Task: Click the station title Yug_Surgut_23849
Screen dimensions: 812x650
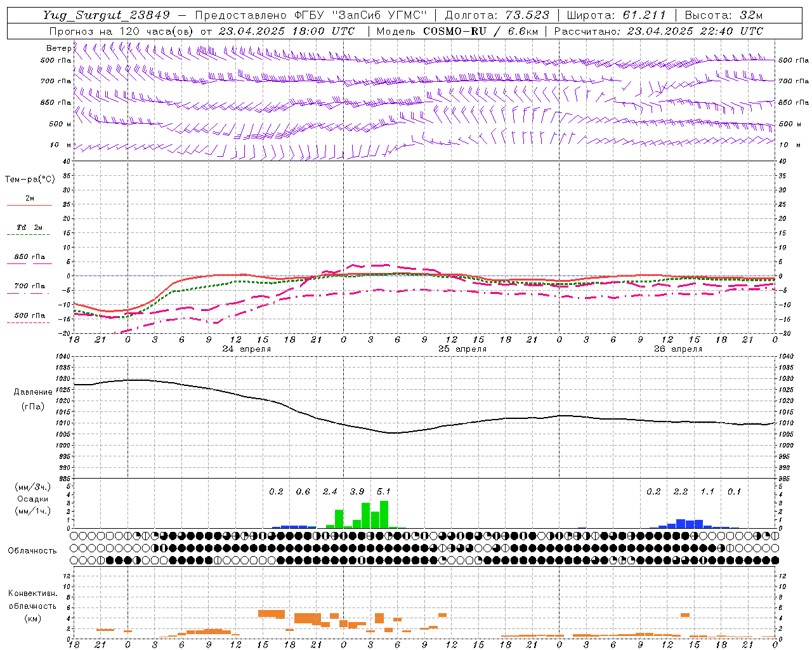Action: [x=107, y=15]
